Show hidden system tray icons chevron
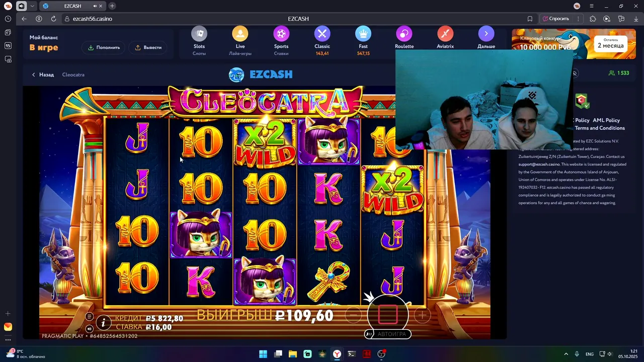This screenshot has height=362, width=644. point(566,354)
